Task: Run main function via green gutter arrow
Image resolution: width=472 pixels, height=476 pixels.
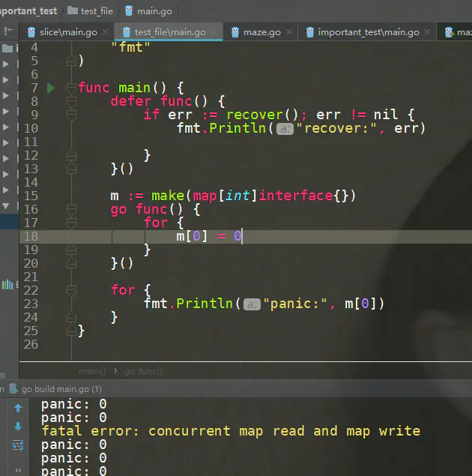Action: click(51, 88)
